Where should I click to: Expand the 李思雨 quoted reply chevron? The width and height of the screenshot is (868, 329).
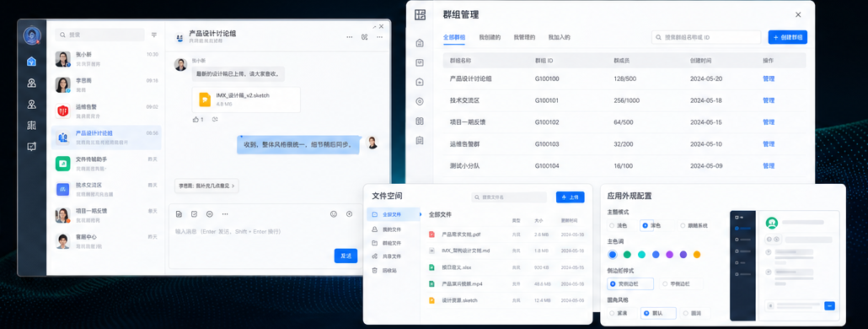coord(233,186)
